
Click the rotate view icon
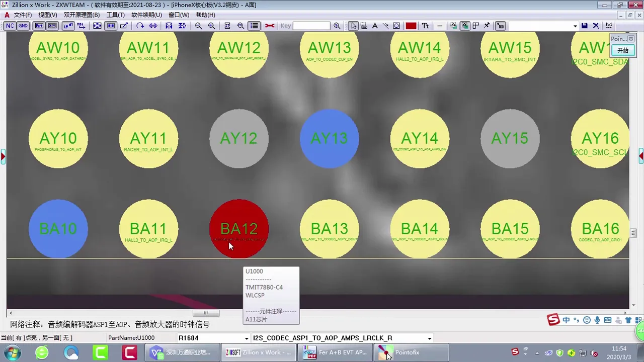(x=140, y=26)
